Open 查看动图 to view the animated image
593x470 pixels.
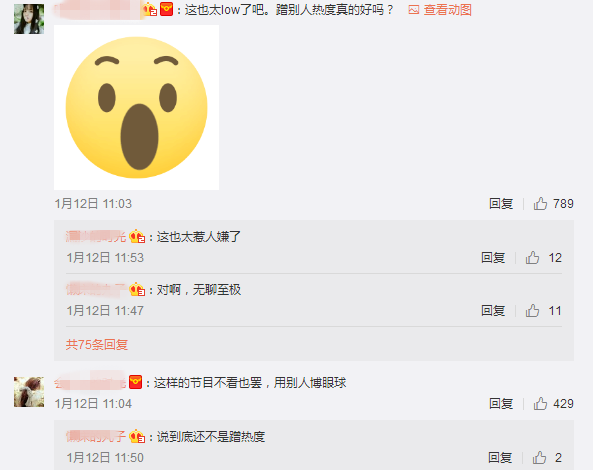coord(440,10)
